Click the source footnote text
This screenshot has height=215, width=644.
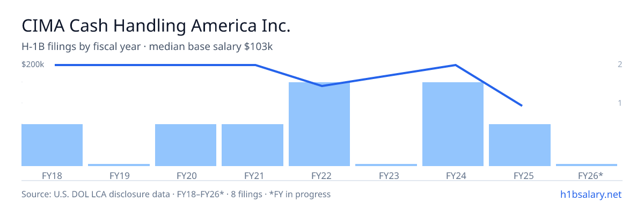coord(176,194)
